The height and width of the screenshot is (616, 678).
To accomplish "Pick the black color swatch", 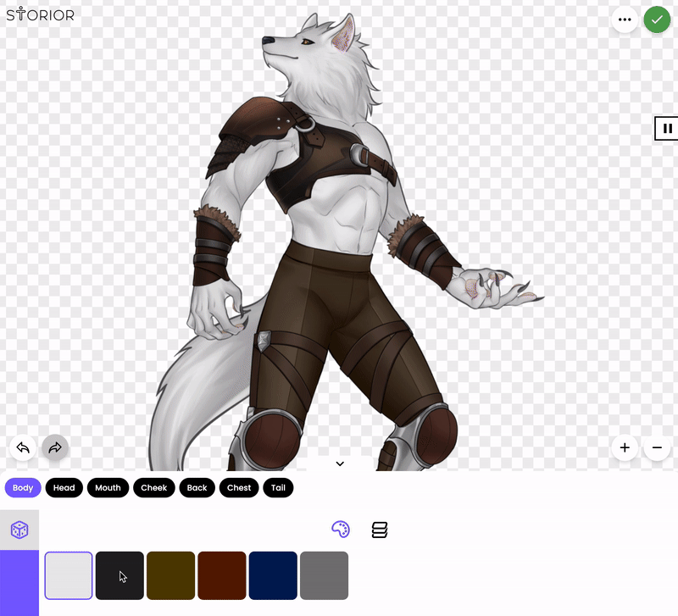I will pyautogui.click(x=119, y=575).
